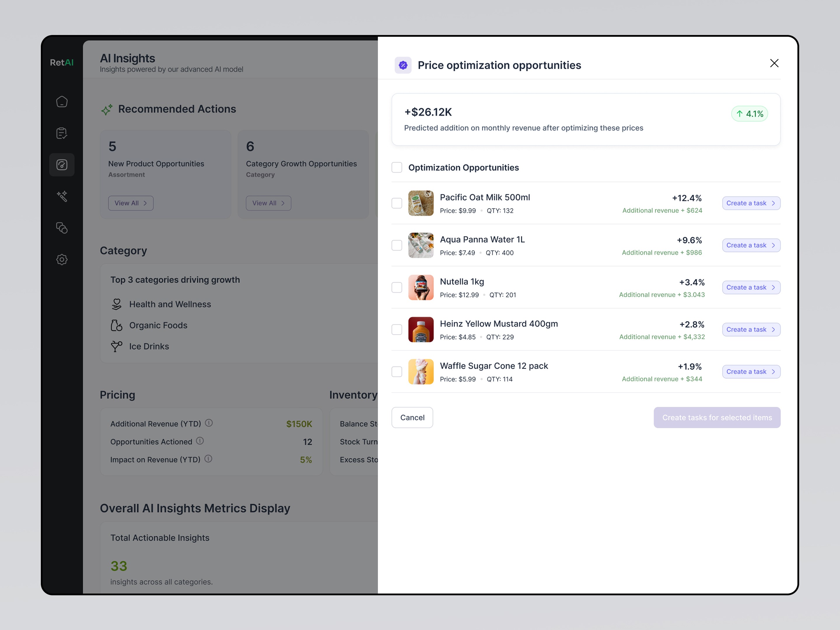Create a task for Heinz Yellow Mustard
The image size is (840, 630).
pyautogui.click(x=751, y=330)
